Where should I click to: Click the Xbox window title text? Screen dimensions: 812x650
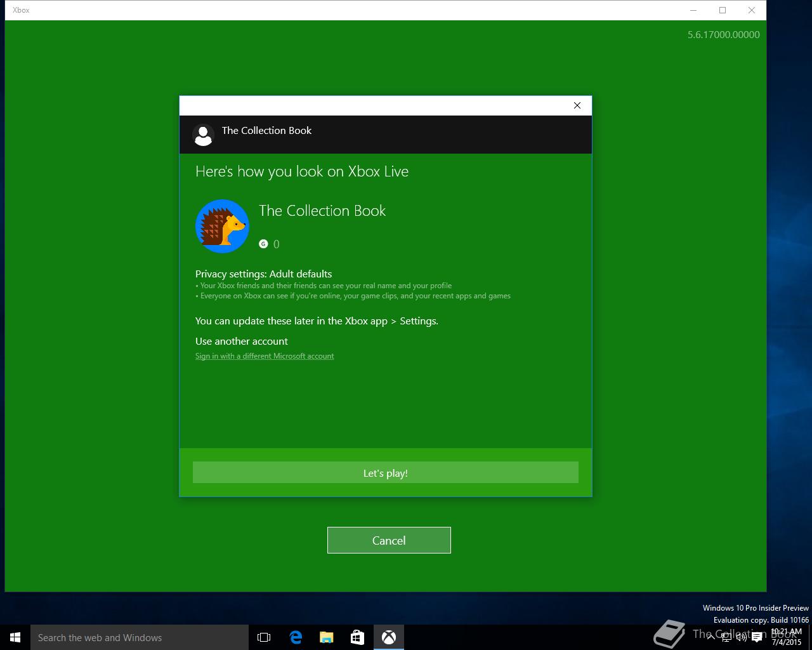[21, 10]
